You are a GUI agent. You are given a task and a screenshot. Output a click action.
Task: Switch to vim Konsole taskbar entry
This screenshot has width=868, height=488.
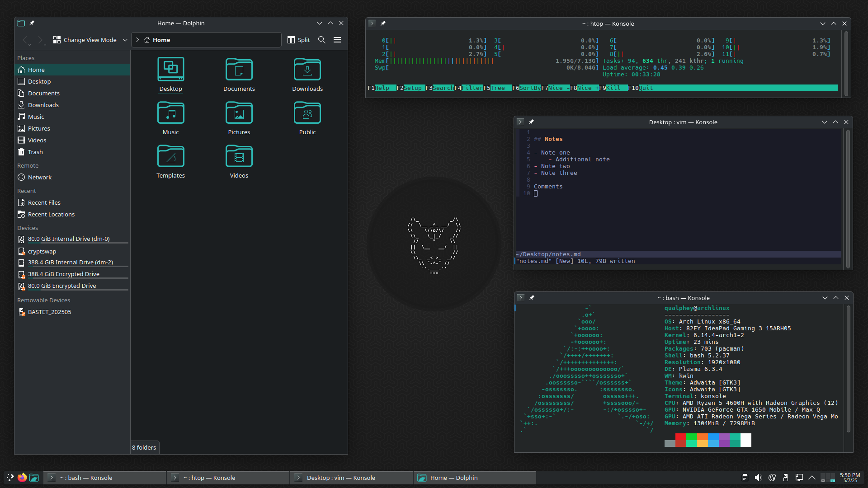[x=351, y=478]
